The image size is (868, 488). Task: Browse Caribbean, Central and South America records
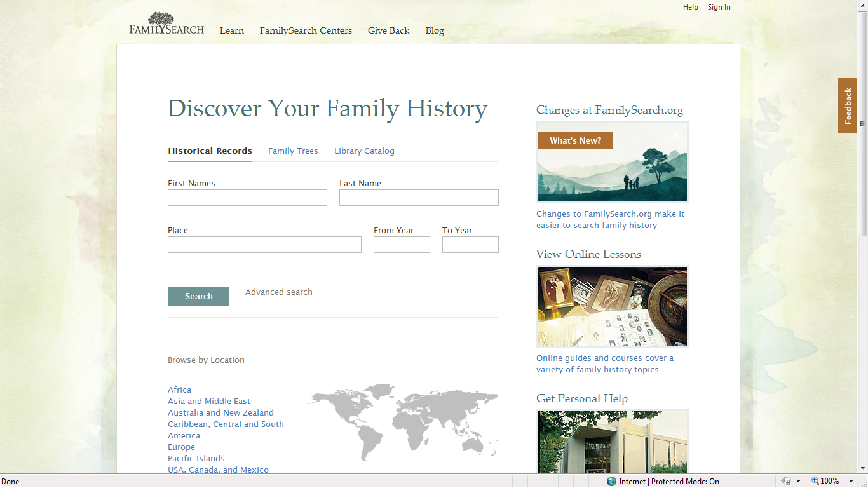pos(226,430)
